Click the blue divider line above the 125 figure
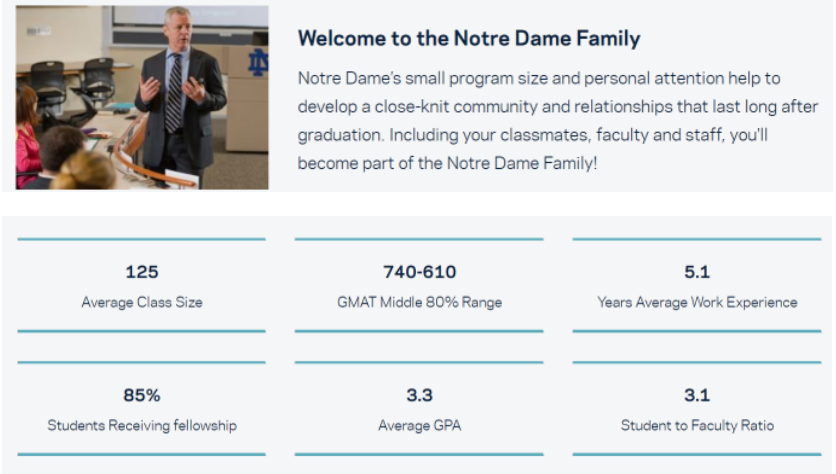 coord(142,239)
